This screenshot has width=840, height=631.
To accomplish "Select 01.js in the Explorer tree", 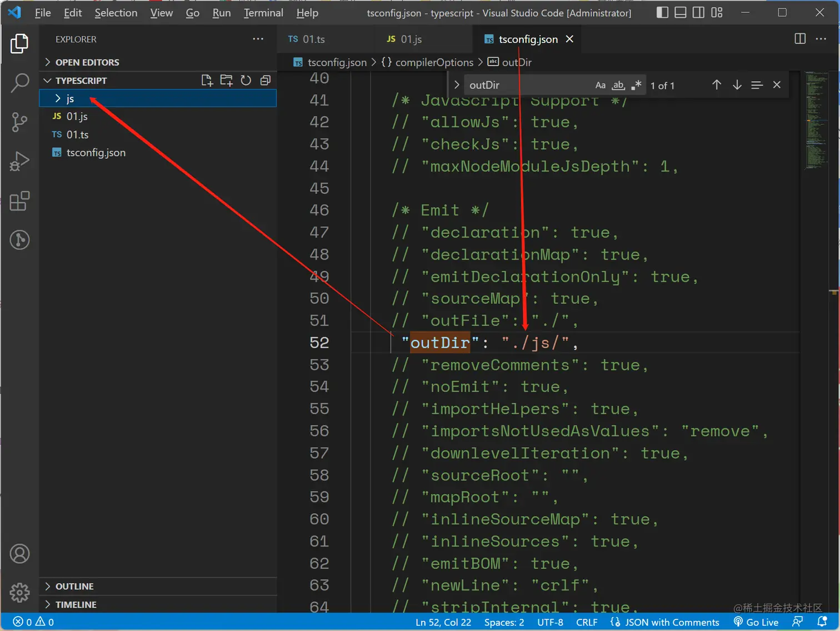I will (158, 116).
